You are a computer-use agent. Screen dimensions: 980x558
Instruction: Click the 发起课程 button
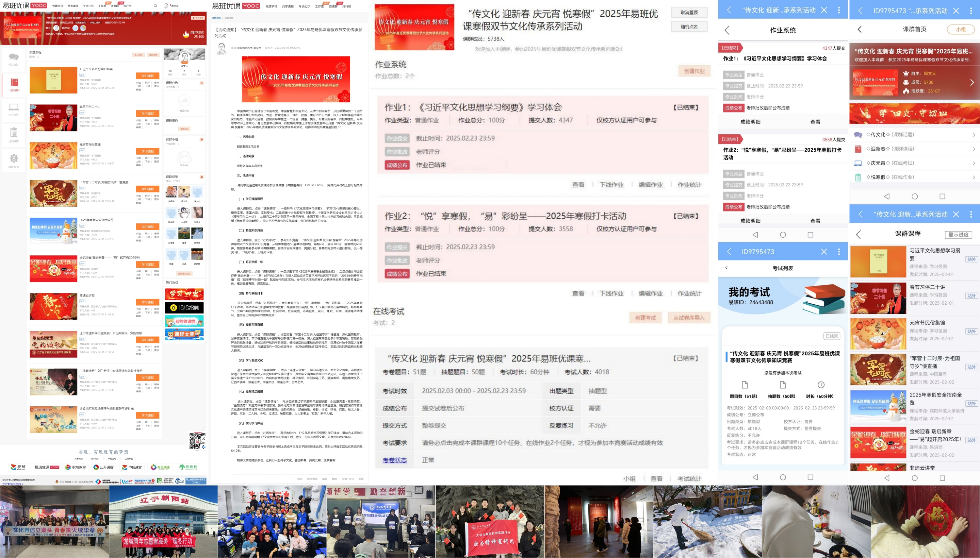click(153, 55)
